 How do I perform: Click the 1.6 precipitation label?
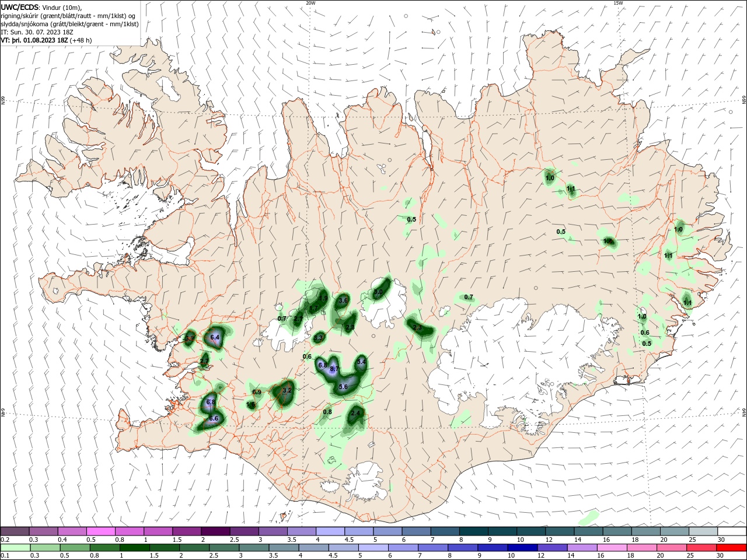click(x=250, y=404)
